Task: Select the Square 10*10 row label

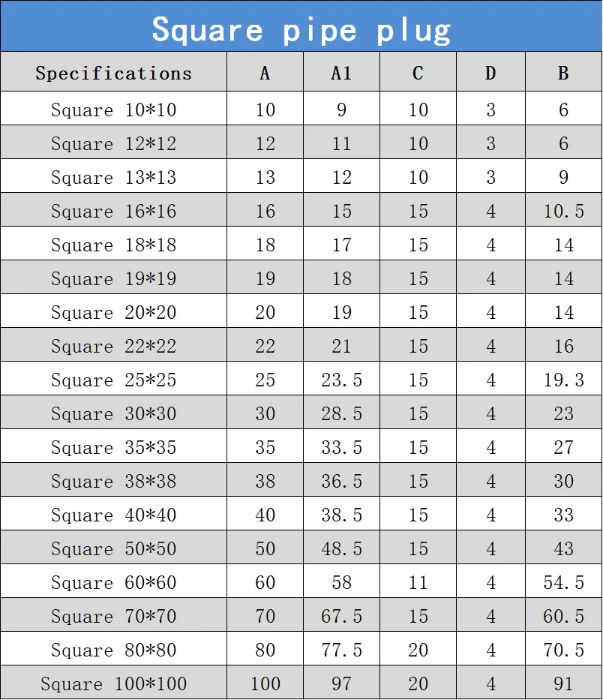Action: [114, 109]
